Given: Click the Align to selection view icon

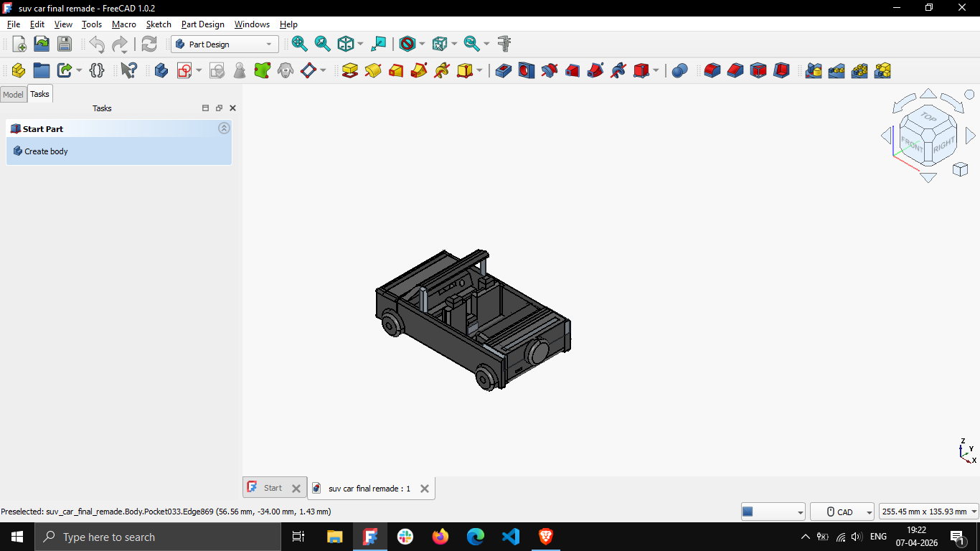Looking at the screenshot, I should pyautogui.click(x=379, y=44).
